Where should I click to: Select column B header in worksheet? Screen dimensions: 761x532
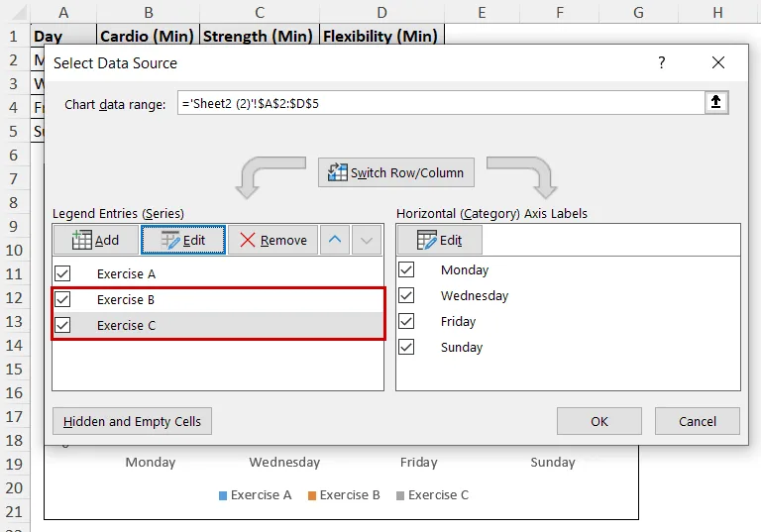click(x=148, y=12)
